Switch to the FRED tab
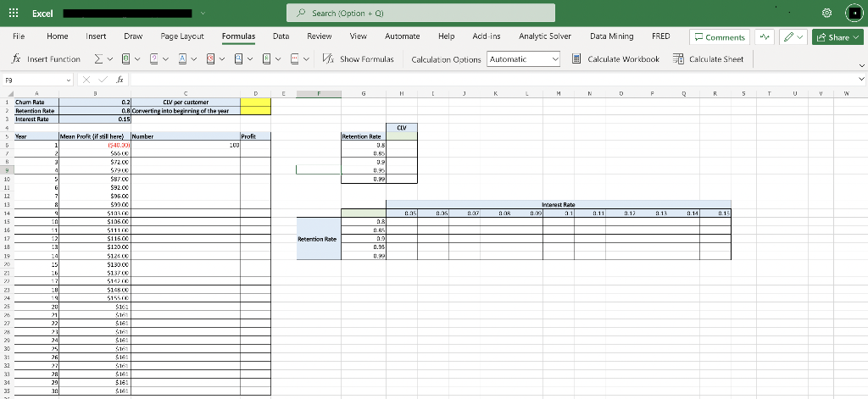The image size is (868, 399). click(x=661, y=36)
